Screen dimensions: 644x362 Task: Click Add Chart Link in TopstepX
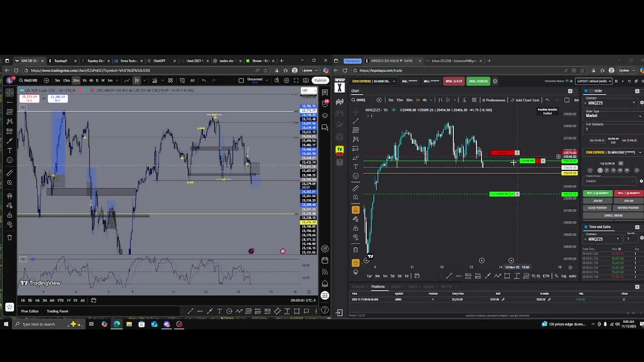pyautogui.click(x=525, y=100)
